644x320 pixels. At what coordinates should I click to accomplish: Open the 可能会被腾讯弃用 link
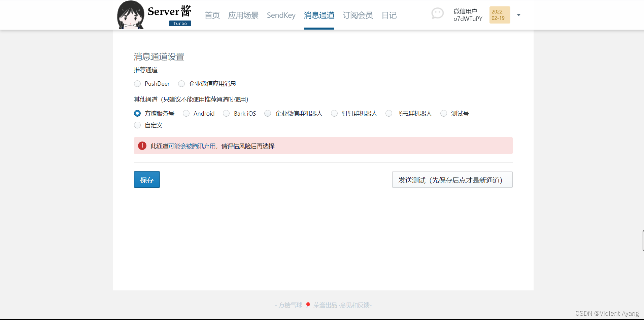click(192, 146)
